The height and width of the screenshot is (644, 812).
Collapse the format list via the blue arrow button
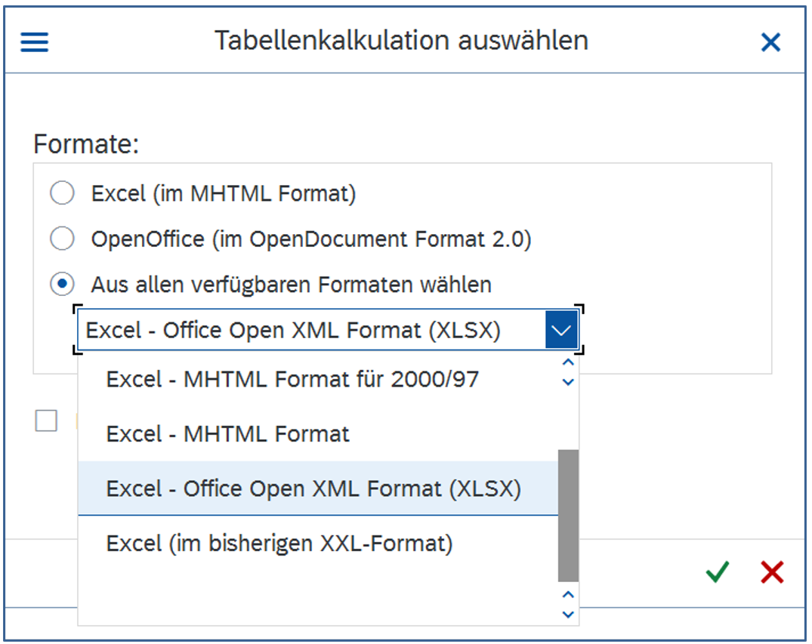561,331
